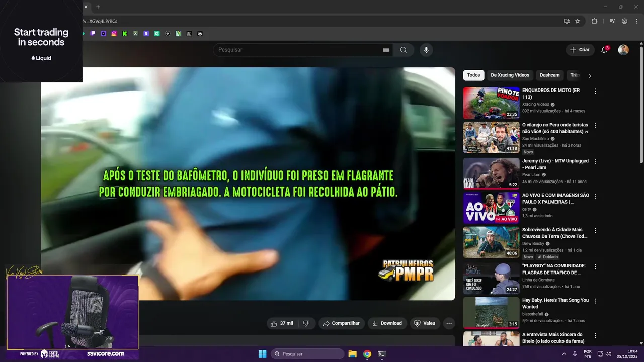Open the media controls icon in Chrome toolbar
The width and height of the screenshot is (644, 362).
pos(612,21)
